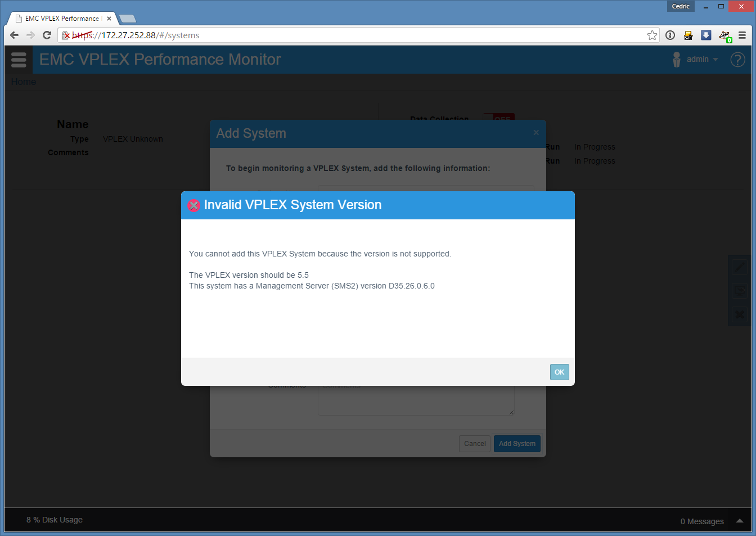Click the 'VPLEX Unknown' type value
This screenshot has width=756, height=536.
point(133,139)
